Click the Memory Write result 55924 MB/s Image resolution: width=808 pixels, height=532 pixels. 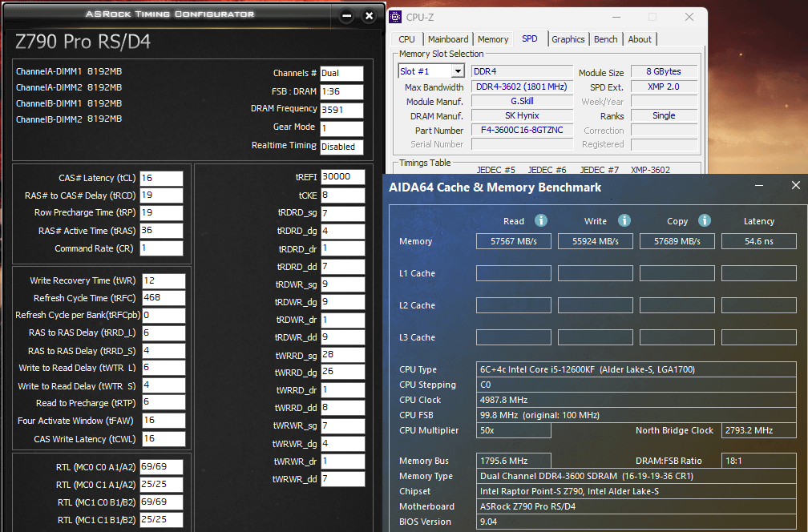(x=595, y=241)
